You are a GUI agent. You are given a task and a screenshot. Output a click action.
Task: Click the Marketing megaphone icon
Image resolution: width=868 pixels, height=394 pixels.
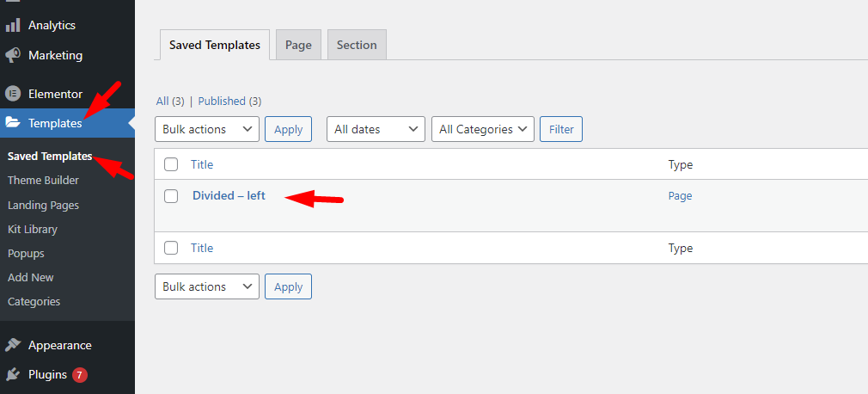13,55
